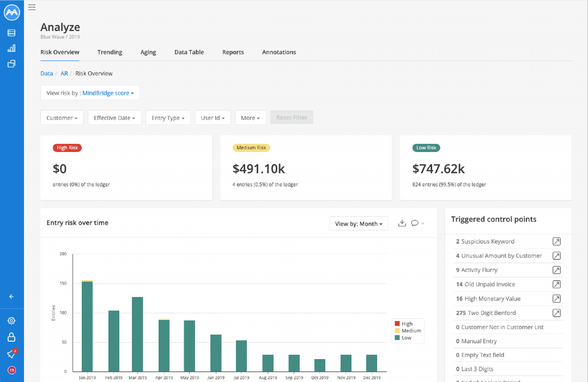Click the $491.10k medium risk amount
The height and width of the screenshot is (382, 588).
259,169
